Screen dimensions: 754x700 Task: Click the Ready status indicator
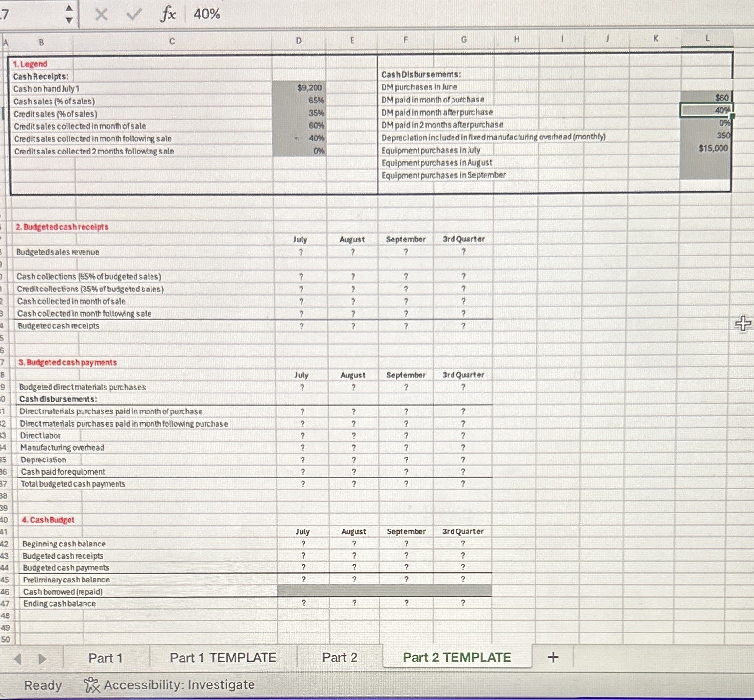tap(43, 685)
